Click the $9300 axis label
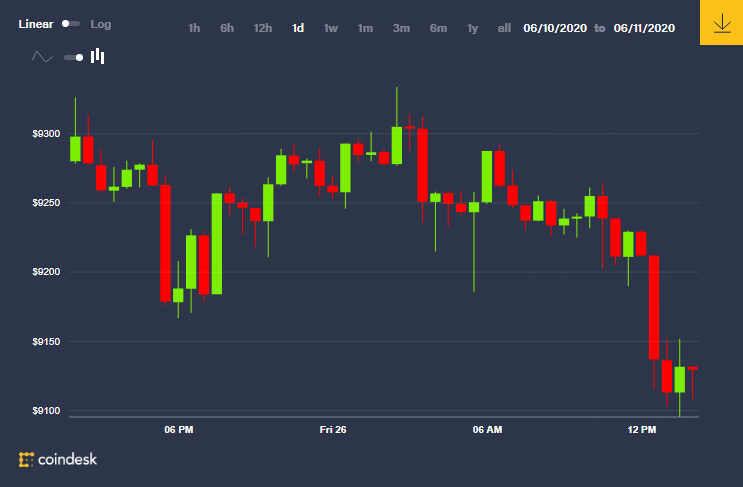The image size is (743, 487). pos(46,134)
